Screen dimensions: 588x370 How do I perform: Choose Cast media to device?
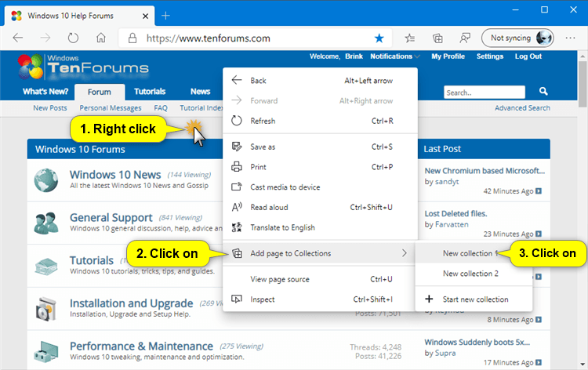coord(320,187)
